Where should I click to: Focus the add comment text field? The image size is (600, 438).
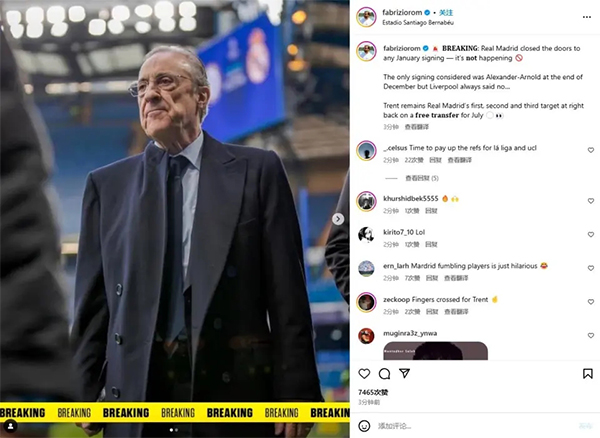point(474,426)
